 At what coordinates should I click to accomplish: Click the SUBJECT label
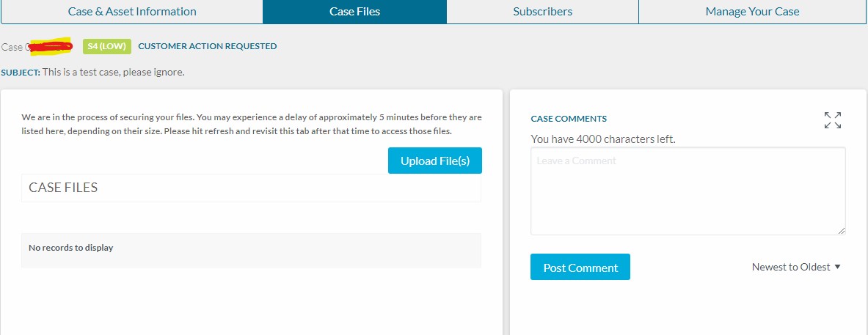[x=21, y=73]
